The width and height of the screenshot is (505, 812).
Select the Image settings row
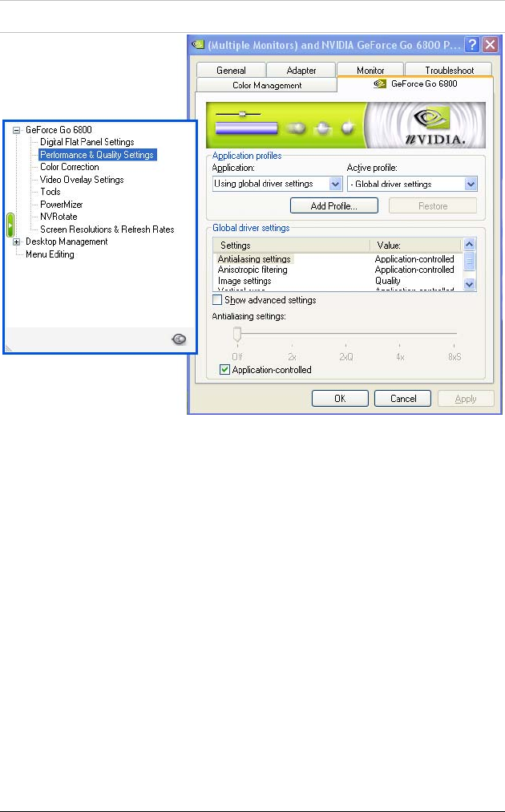(337, 281)
